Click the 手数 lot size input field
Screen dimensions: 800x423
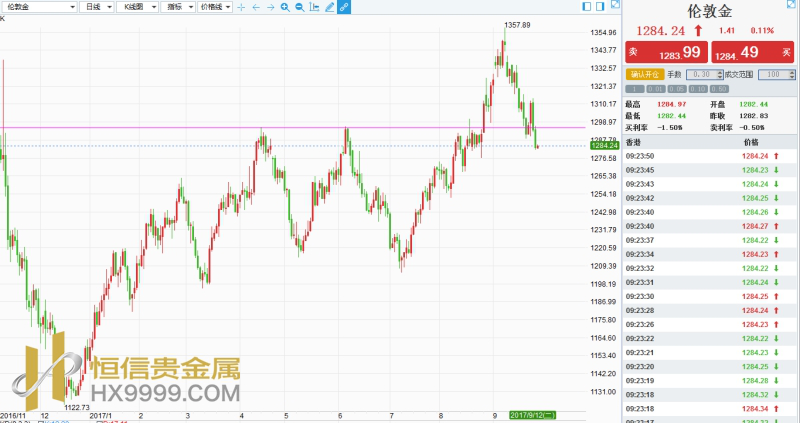pyautogui.click(x=701, y=74)
